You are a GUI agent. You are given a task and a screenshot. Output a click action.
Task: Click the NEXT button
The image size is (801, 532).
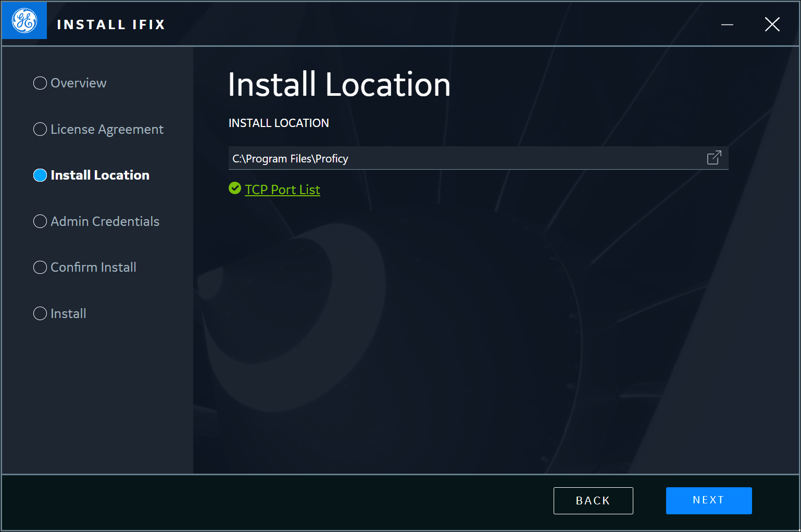point(709,501)
